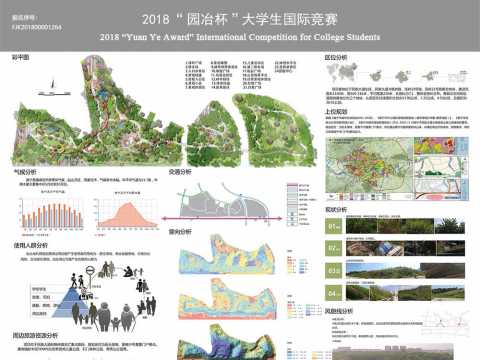Click the photo strip beside the 02 box
Viewport: 480px width, 360px height.
(x=405, y=248)
